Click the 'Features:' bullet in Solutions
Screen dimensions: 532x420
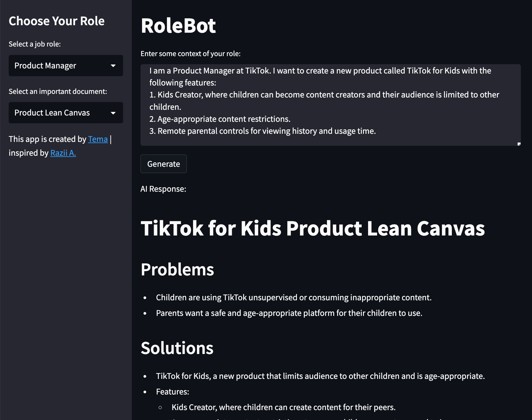point(173,392)
